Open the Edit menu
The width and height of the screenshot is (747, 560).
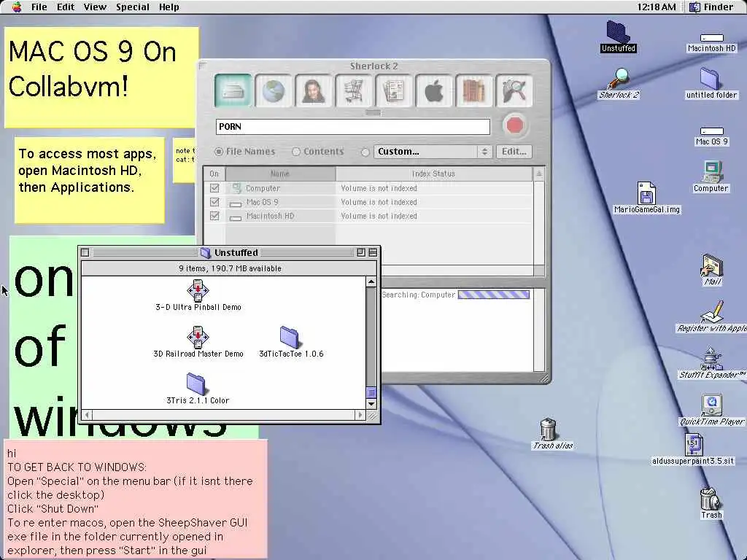[x=65, y=7]
